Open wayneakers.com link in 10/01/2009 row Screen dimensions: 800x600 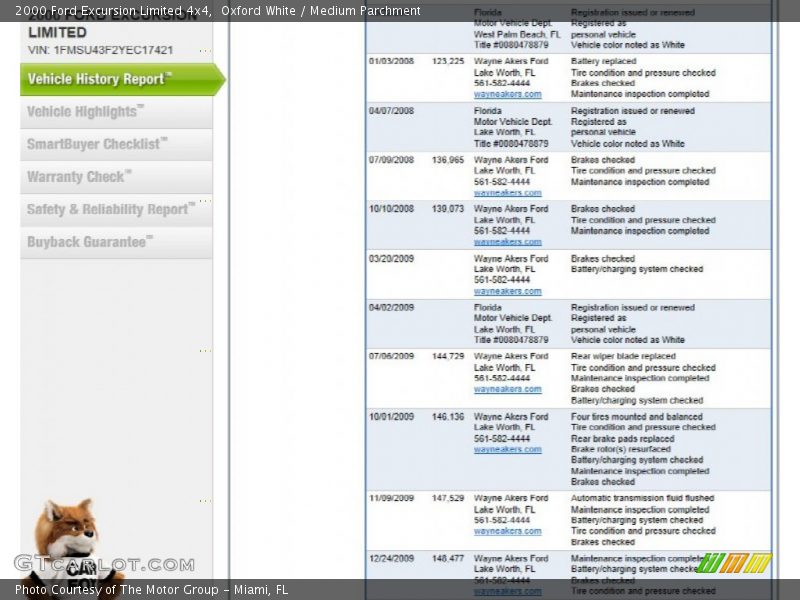coord(508,449)
